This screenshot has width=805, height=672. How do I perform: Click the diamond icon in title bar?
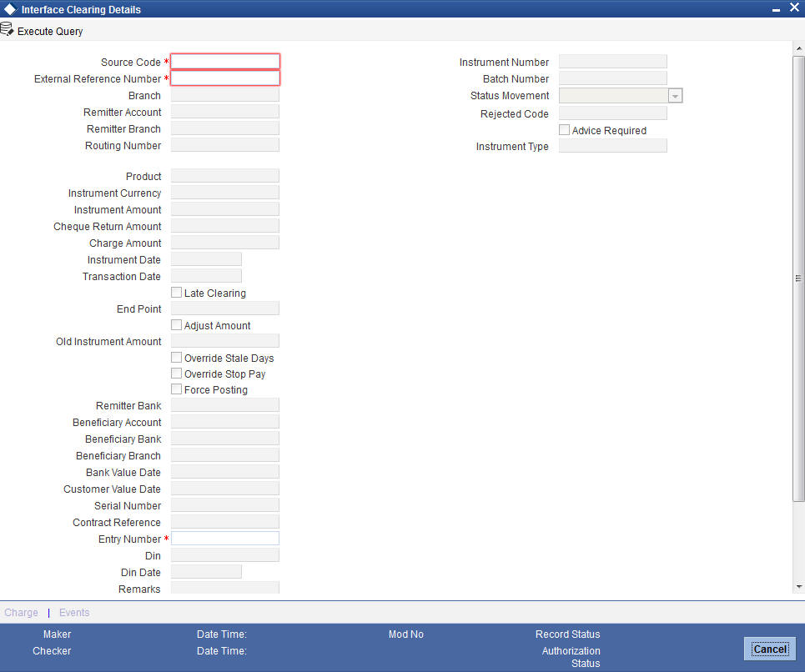click(10, 9)
